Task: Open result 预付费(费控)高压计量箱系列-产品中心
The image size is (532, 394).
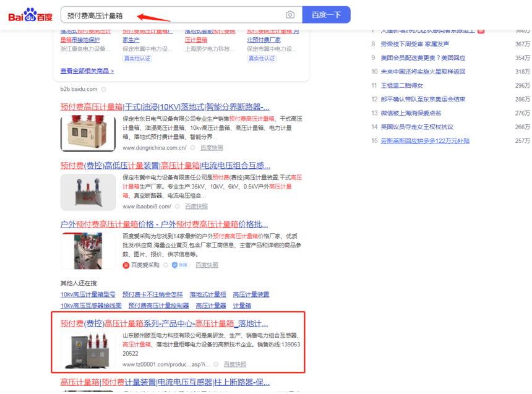Action: (x=164, y=323)
